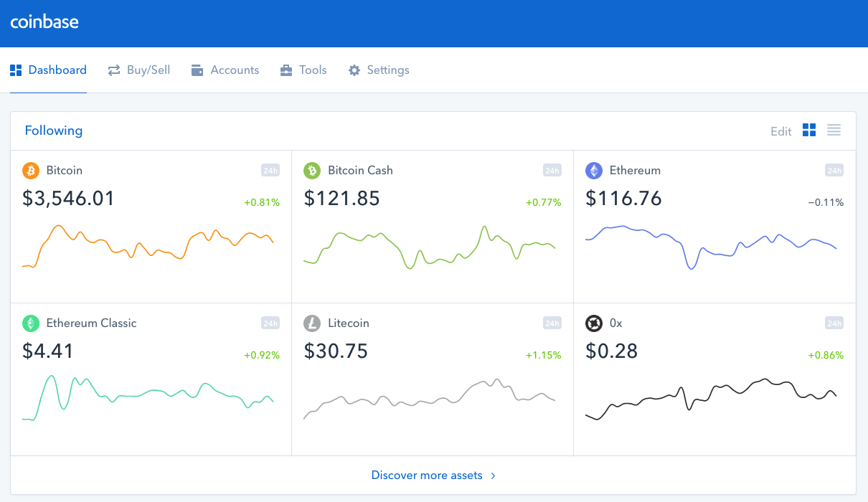Click the coinbase logo
This screenshot has width=868, height=502.
pyautogui.click(x=44, y=22)
